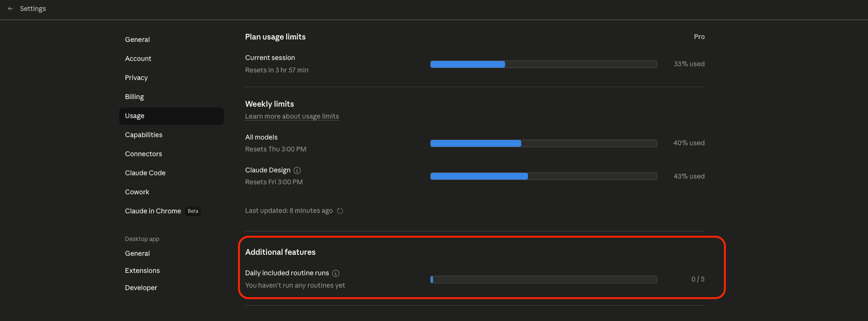Open Claude Code settings
The height and width of the screenshot is (321, 868).
pyautogui.click(x=172, y=173)
